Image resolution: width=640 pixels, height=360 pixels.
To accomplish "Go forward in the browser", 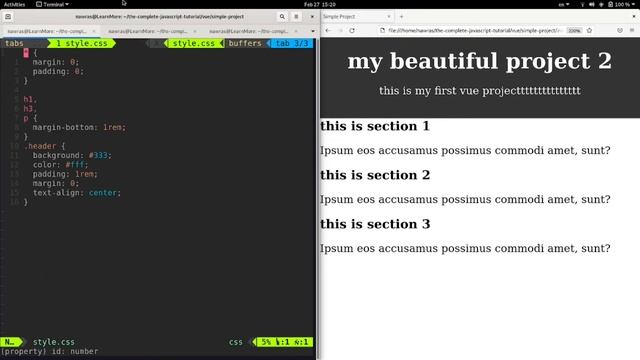I will coord(340,31).
